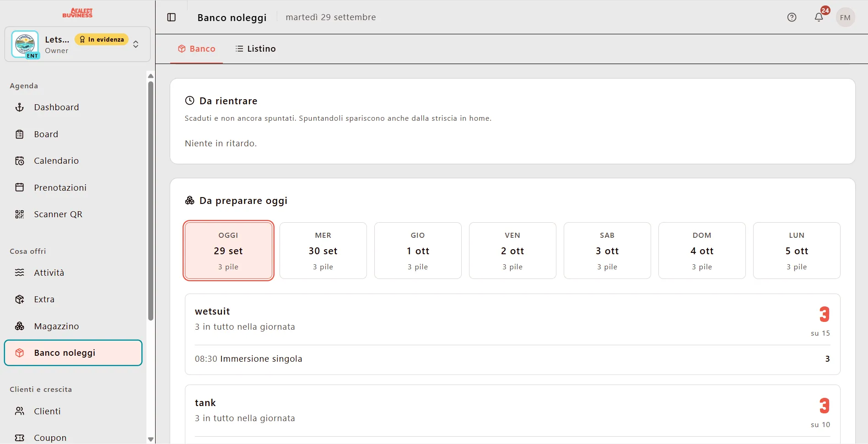Click the Da preparare oggi boxes icon
868x444 pixels.
click(x=189, y=201)
